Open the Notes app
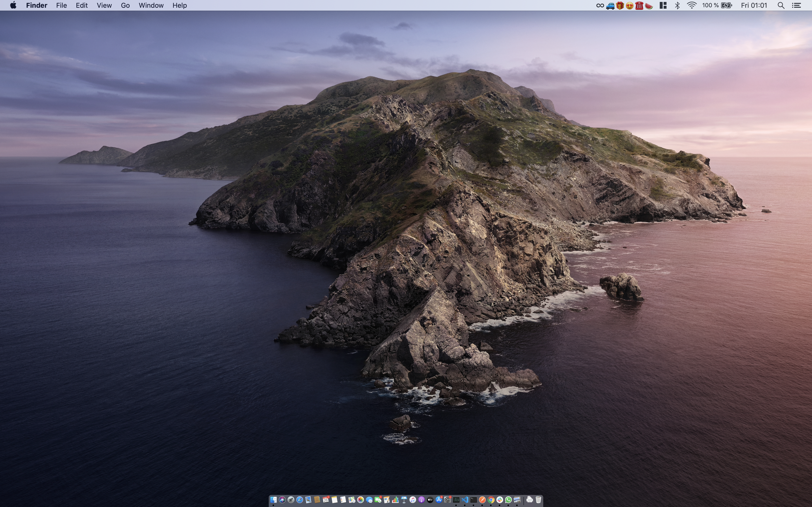812x507 pixels. pyautogui.click(x=334, y=500)
